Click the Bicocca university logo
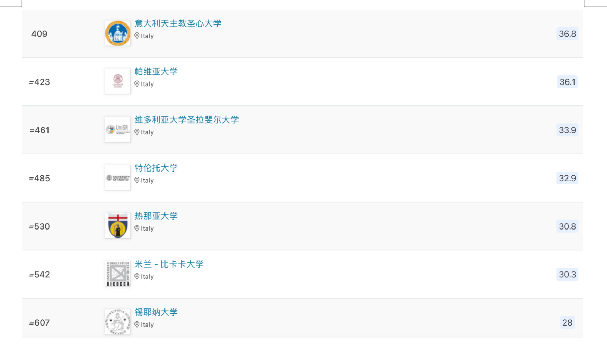This screenshot has height=364, width=607. [x=118, y=274]
